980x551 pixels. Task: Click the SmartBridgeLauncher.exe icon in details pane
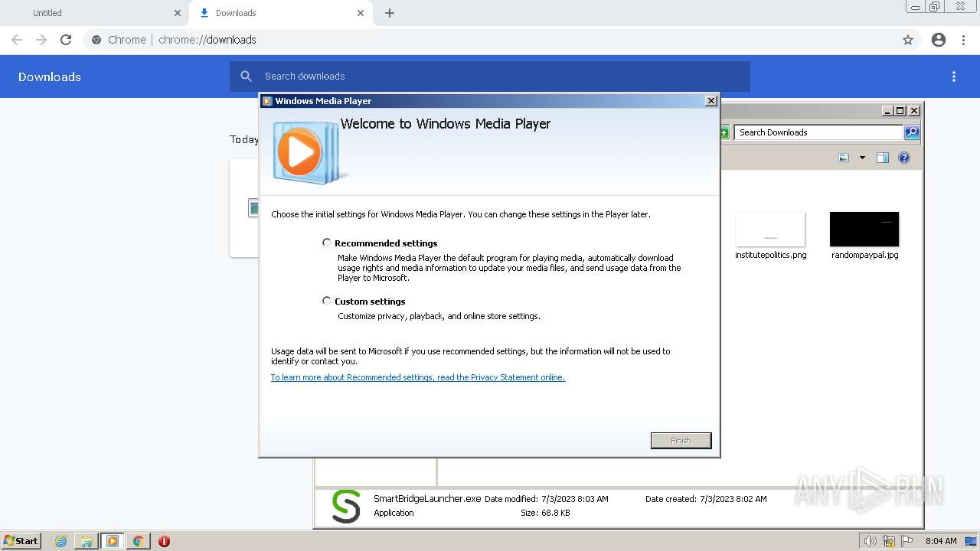click(x=346, y=506)
